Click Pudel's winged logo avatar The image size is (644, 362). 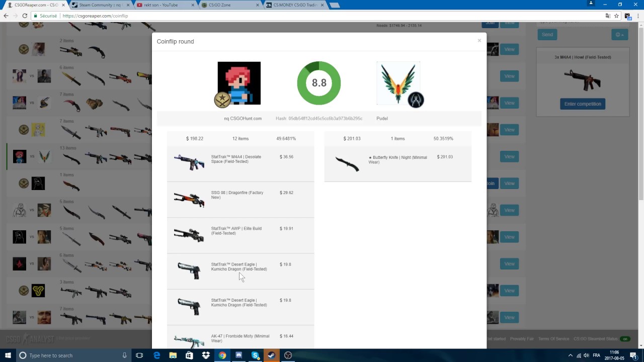point(398,83)
